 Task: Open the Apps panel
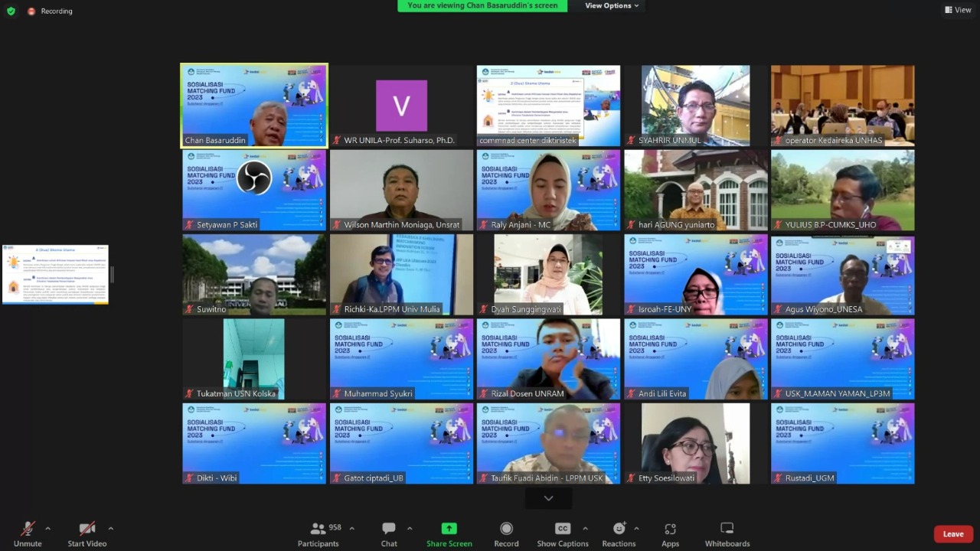[670, 534]
